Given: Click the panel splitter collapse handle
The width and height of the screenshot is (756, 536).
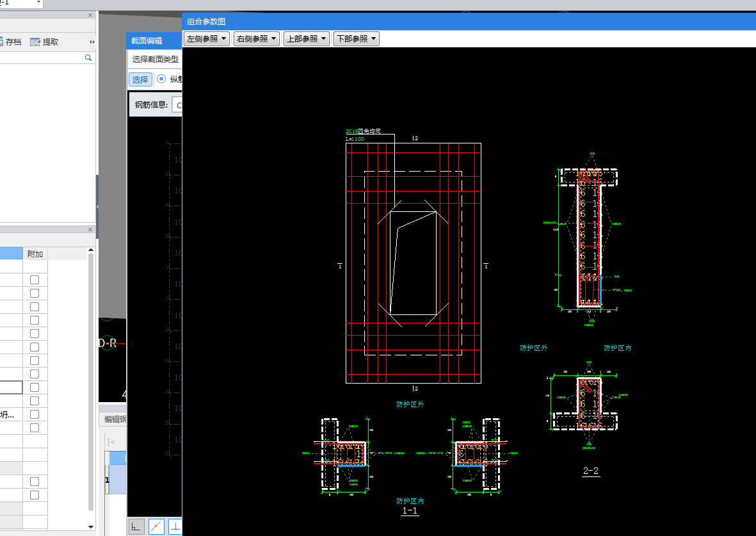Looking at the screenshot, I should point(97,207).
